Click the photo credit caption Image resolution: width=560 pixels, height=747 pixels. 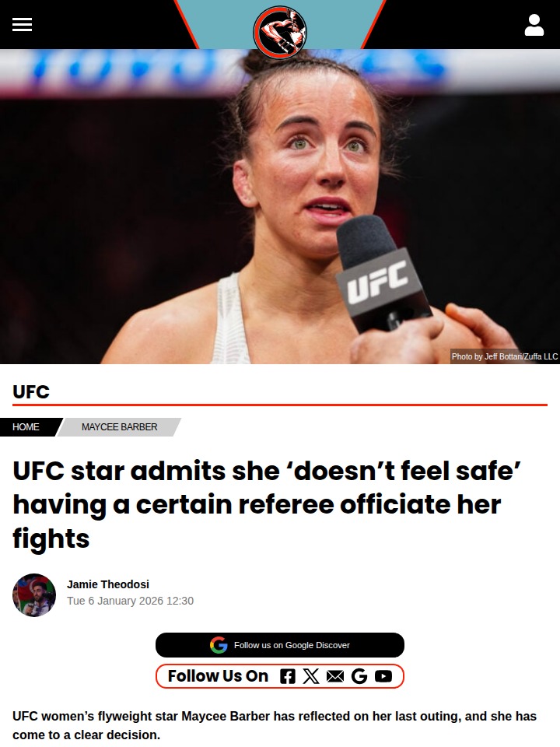(x=504, y=356)
